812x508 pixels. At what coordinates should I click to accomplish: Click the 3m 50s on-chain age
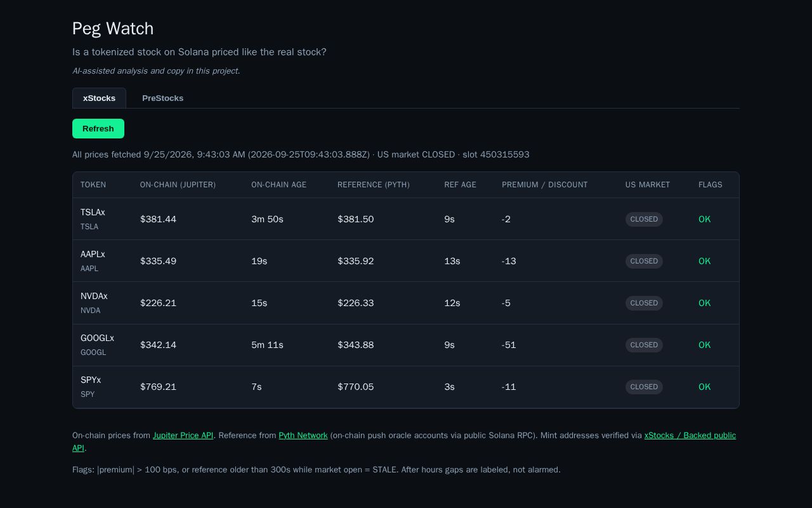pos(267,219)
